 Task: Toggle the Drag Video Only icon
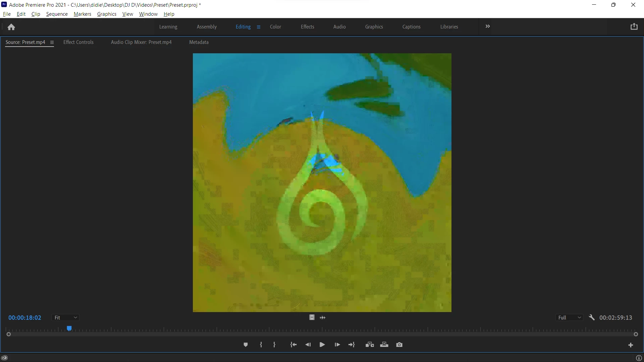coord(312,317)
